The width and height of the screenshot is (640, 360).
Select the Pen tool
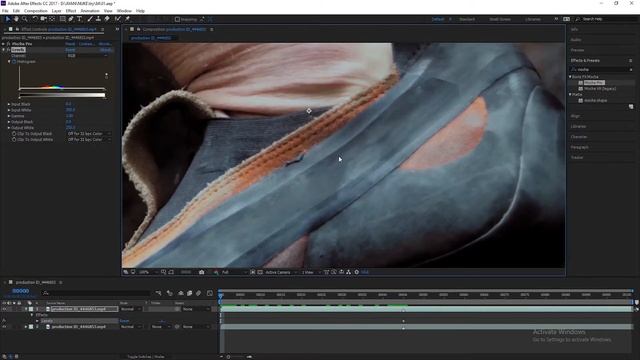tap(71, 19)
